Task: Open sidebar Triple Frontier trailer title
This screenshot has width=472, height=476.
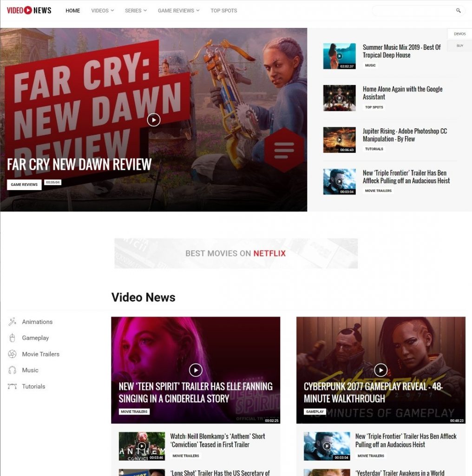Action: (406, 177)
